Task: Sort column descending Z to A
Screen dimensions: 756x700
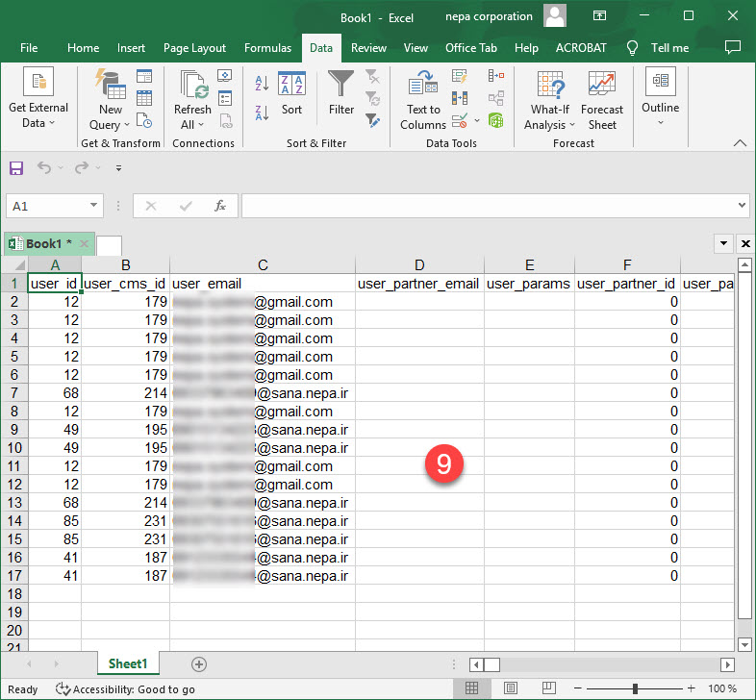Action: [262, 112]
